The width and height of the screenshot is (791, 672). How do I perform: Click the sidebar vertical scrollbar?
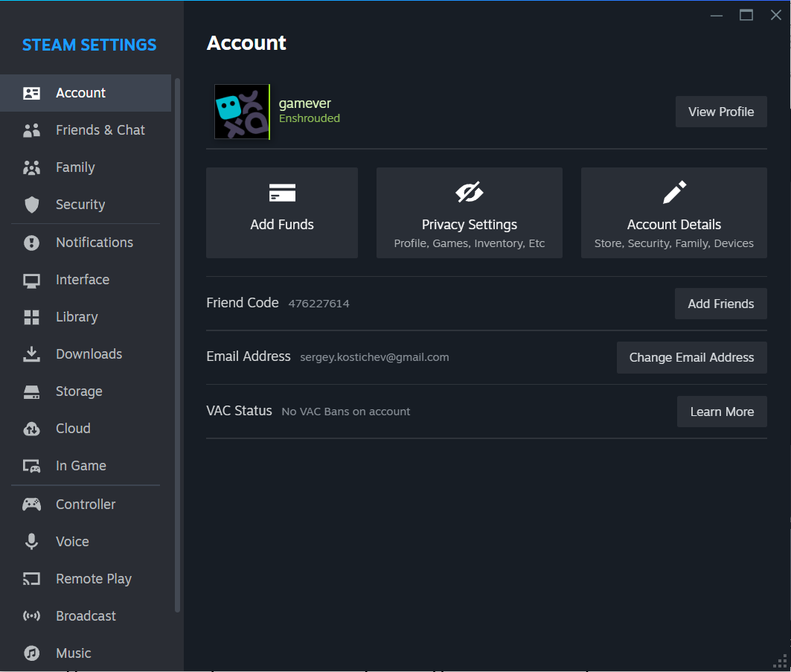click(x=177, y=345)
